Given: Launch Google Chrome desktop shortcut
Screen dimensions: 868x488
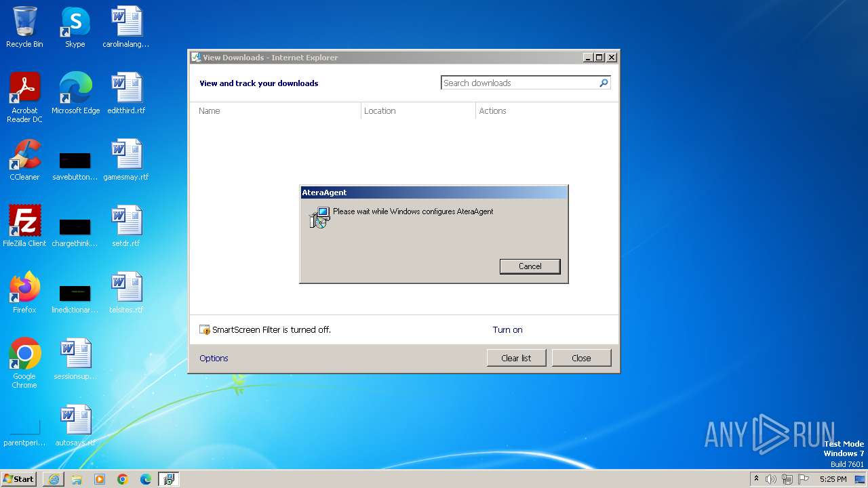Looking at the screenshot, I should coord(24,363).
